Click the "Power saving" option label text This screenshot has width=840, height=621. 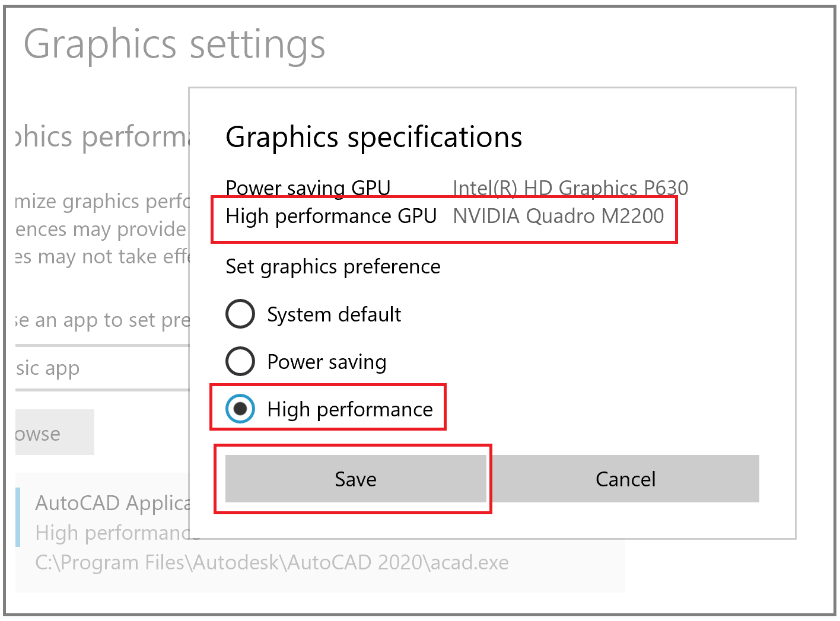[x=327, y=362]
